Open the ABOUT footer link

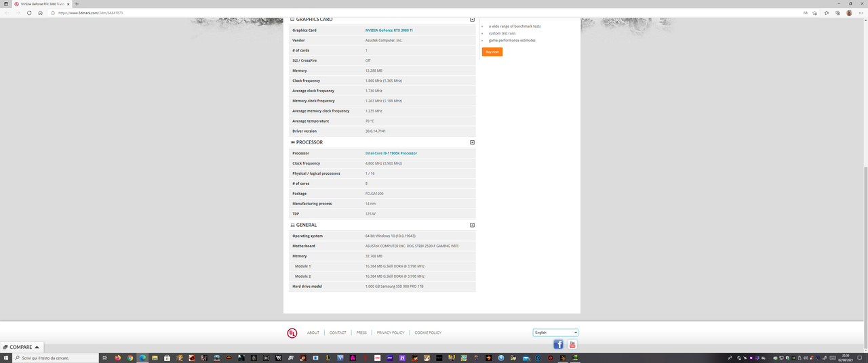coord(313,333)
